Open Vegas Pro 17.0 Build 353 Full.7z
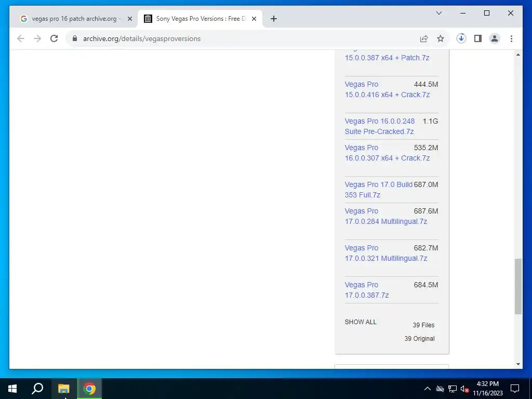 (379, 190)
